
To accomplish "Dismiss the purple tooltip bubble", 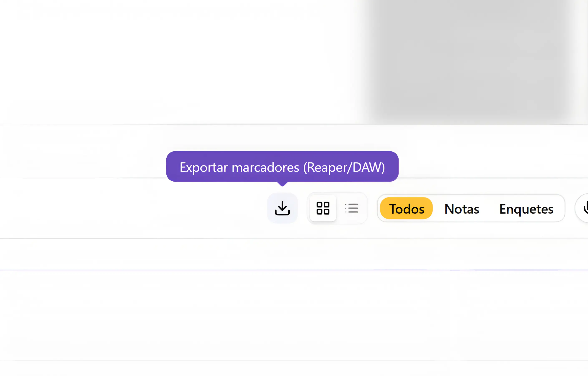I will pos(282,167).
